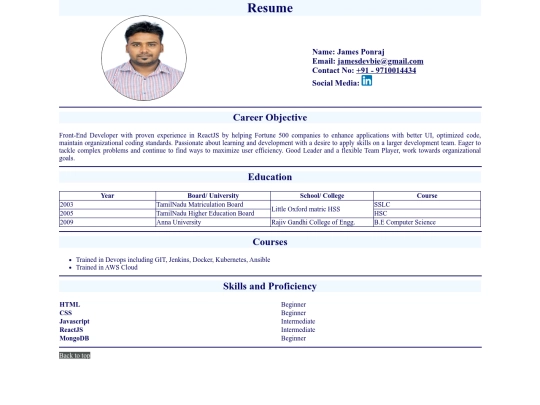This screenshot has width=540, height=405.
Task: Open the LinkedIn social media icon
Action: (x=366, y=81)
